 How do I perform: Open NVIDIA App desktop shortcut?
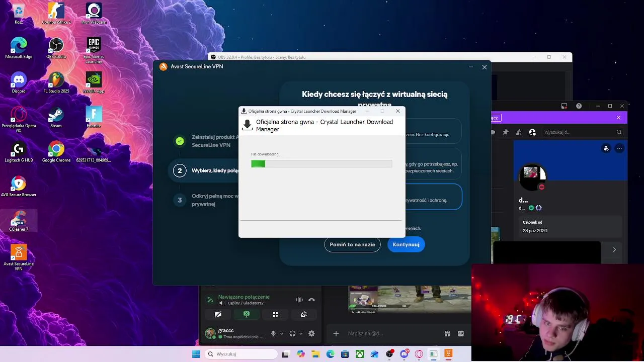94,82
